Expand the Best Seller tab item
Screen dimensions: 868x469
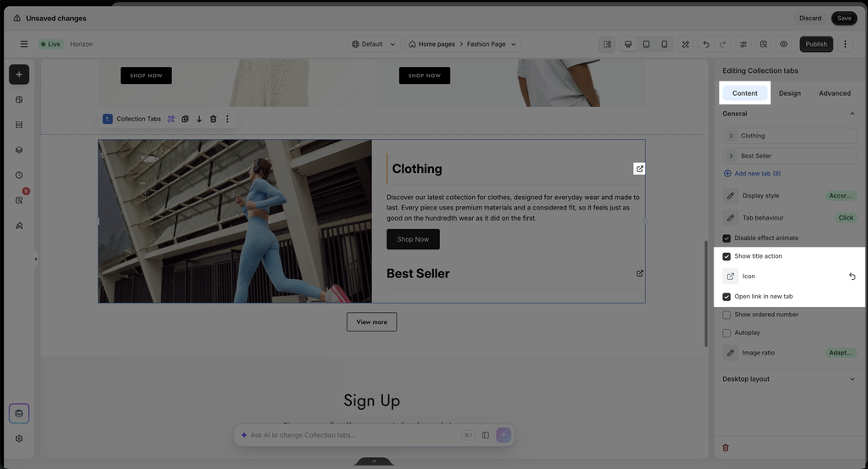(x=790, y=156)
